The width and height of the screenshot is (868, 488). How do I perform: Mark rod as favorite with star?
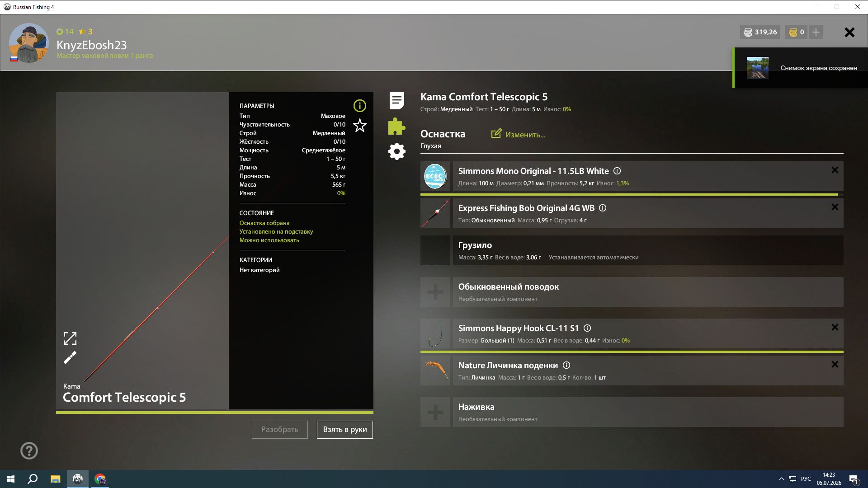tap(359, 125)
